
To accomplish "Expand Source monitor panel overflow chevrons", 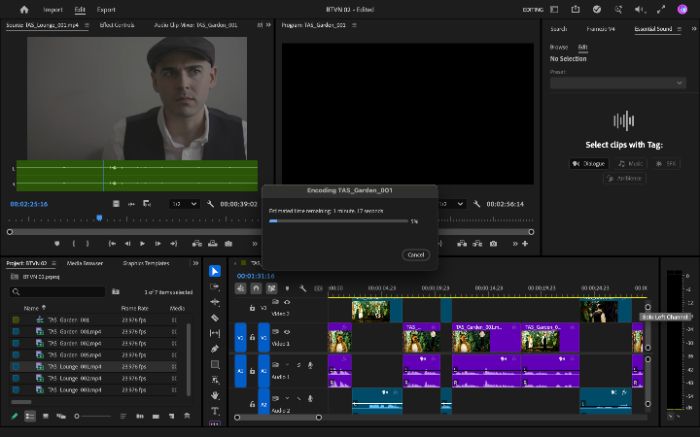I will tap(268, 25).
